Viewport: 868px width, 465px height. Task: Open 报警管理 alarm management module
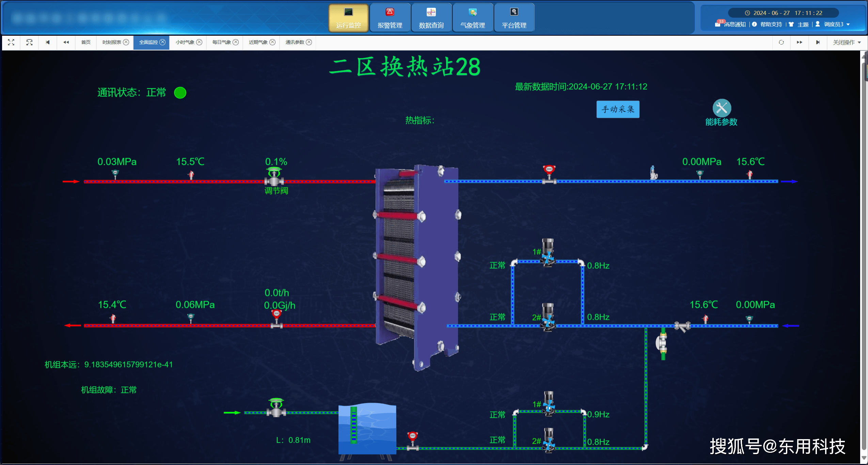tap(390, 18)
